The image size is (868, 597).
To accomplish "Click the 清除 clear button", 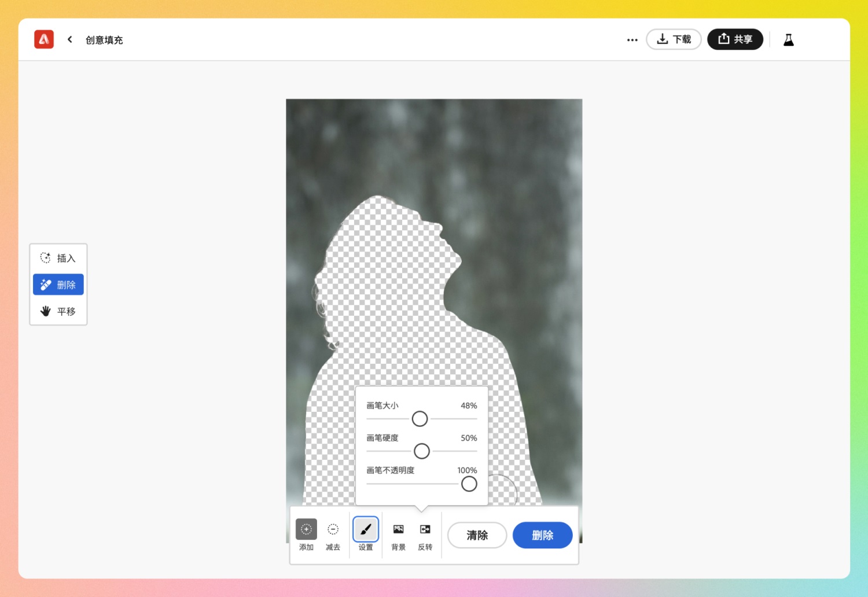I will coord(477,535).
